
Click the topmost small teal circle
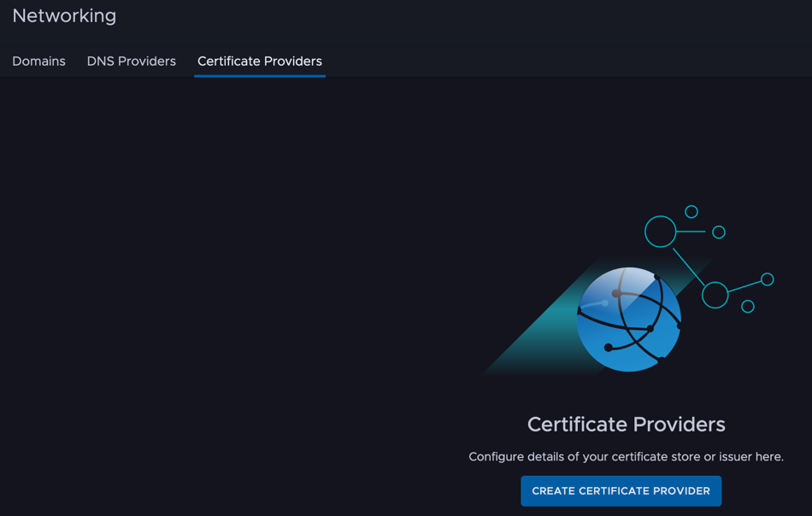pos(691,212)
